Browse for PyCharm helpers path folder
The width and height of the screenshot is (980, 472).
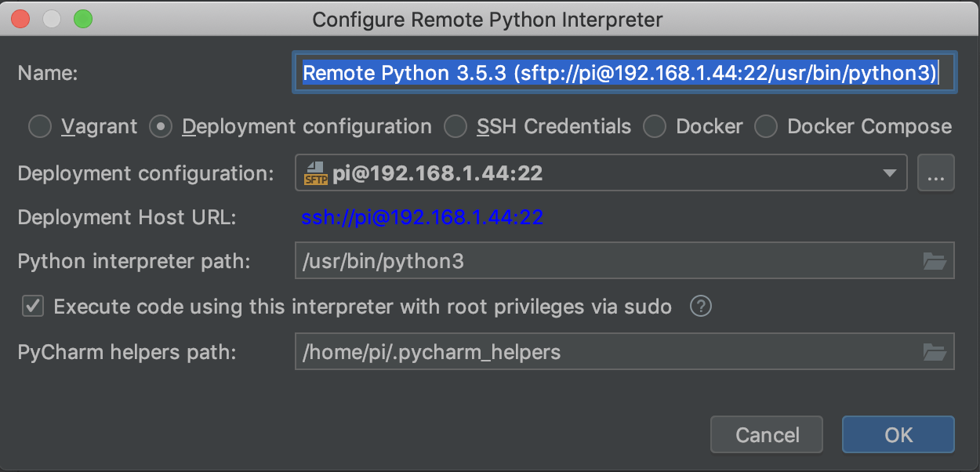click(x=934, y=352)
